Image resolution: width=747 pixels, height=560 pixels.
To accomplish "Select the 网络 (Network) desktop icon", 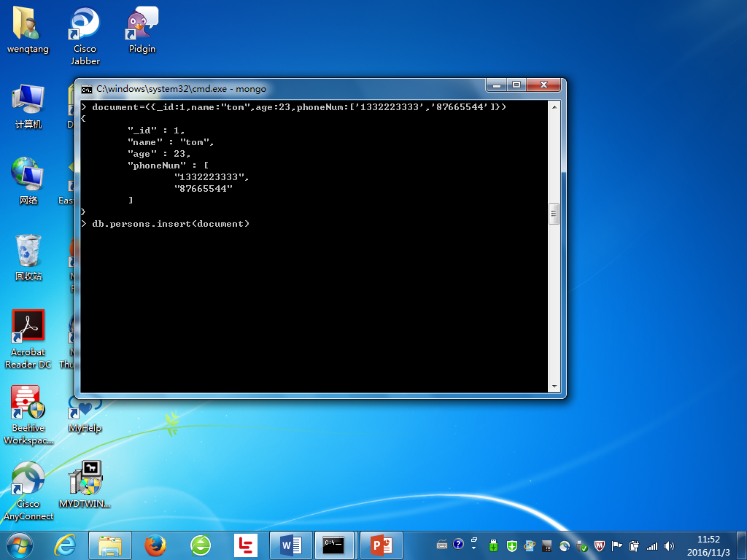I will pyautogui.click(x=28, y=181).
